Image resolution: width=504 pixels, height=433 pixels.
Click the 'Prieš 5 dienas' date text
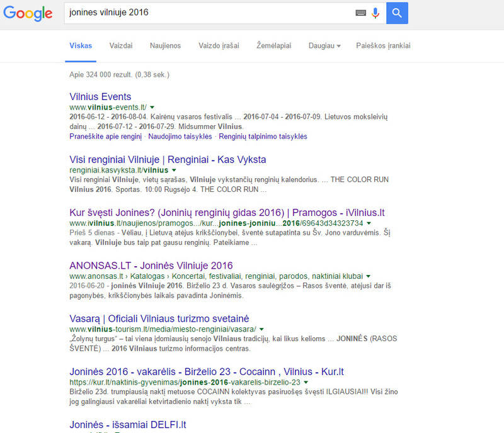click(92, 233)
